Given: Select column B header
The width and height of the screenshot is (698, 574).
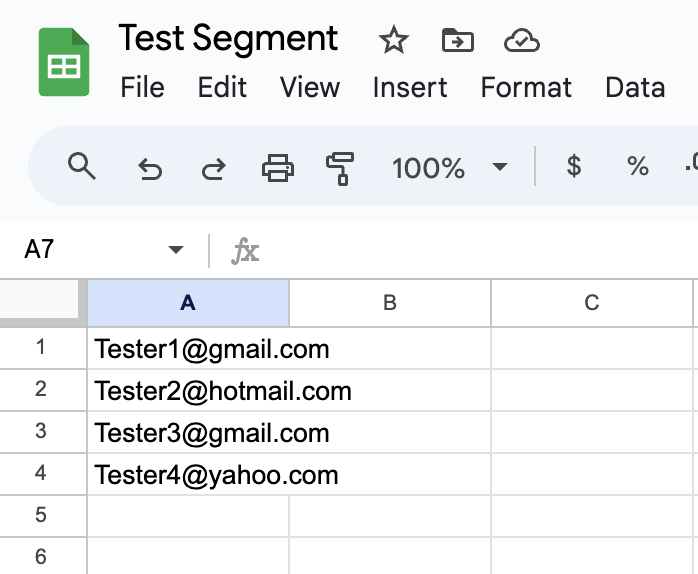Looking at the screenshot, I should (390, 303).
